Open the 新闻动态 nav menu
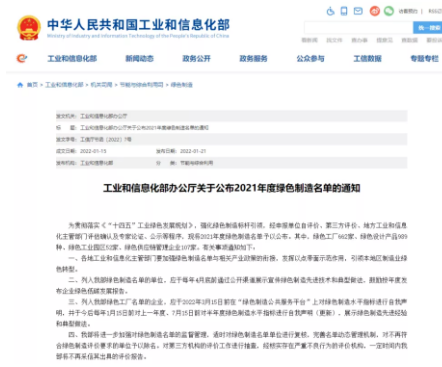 click(139, 59)
